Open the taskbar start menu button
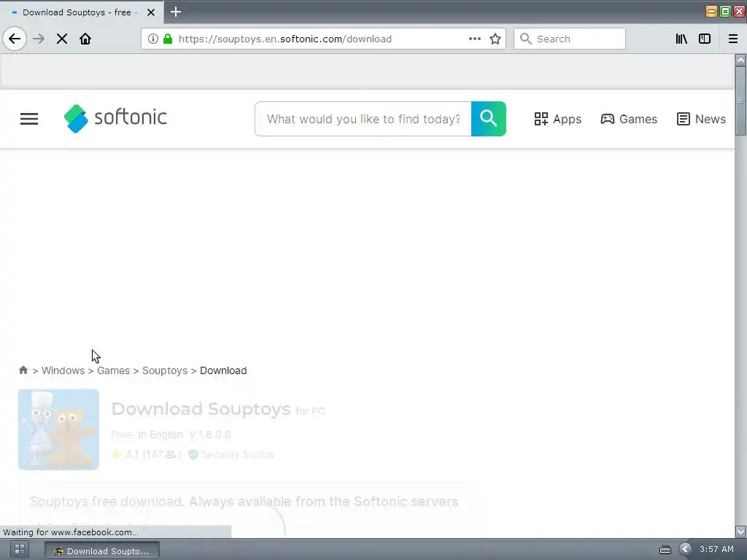Image resolution: width=747 pixels, height=560 pixels. point(20,549)
